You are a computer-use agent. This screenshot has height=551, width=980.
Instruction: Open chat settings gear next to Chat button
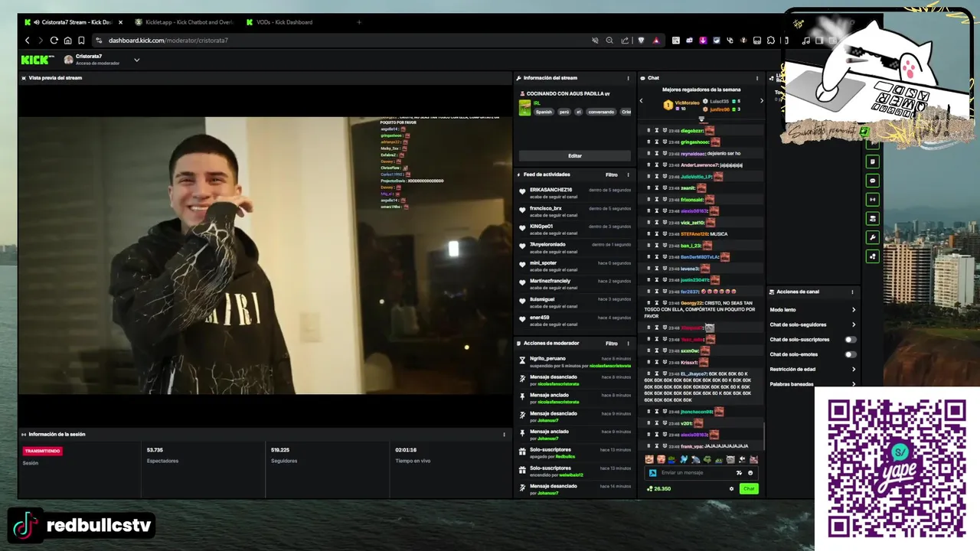click(x=731, y=489)
